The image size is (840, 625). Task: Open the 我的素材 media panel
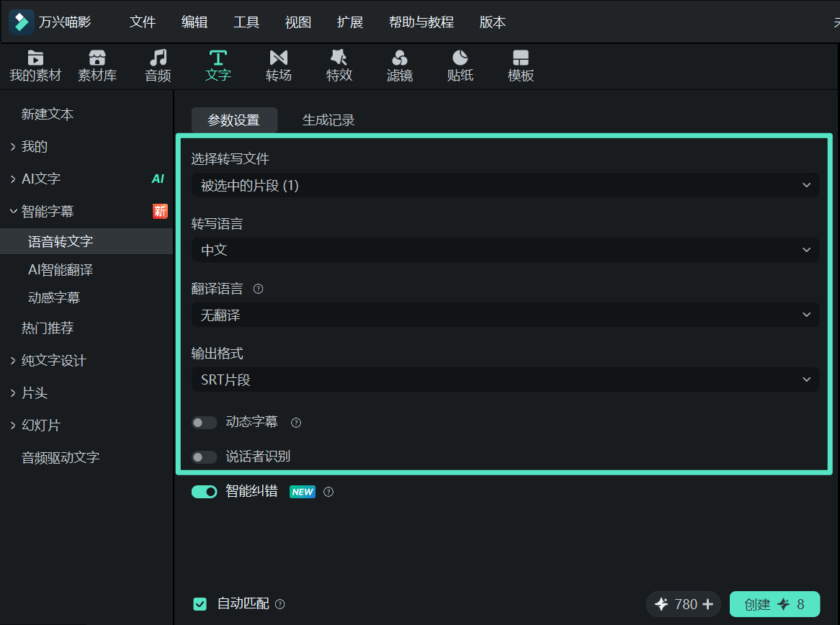[x=35, y=66]
